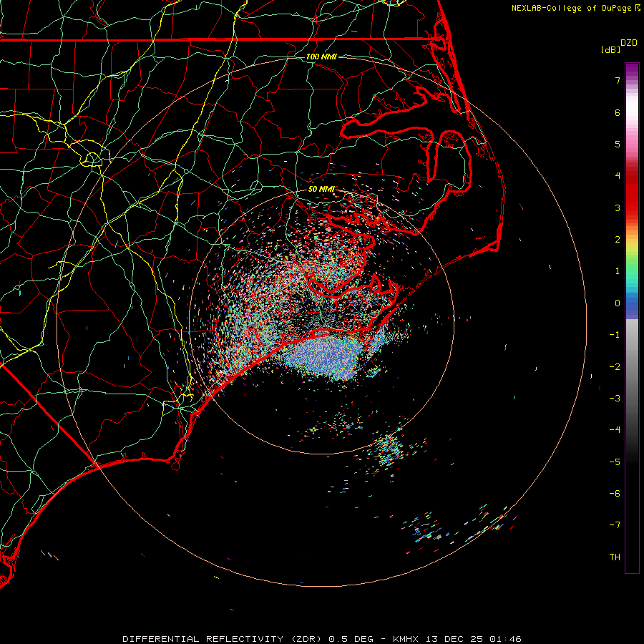This screenshot has width=644, height=644.
Task: Click the 3 value on color scale
Action: click(x=618, y=208)
